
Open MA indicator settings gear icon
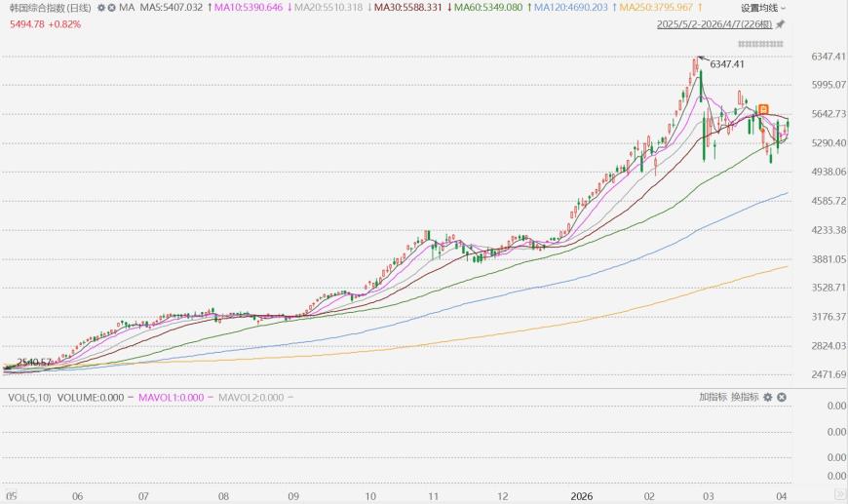pyautogui.click(x=100, y=7)
